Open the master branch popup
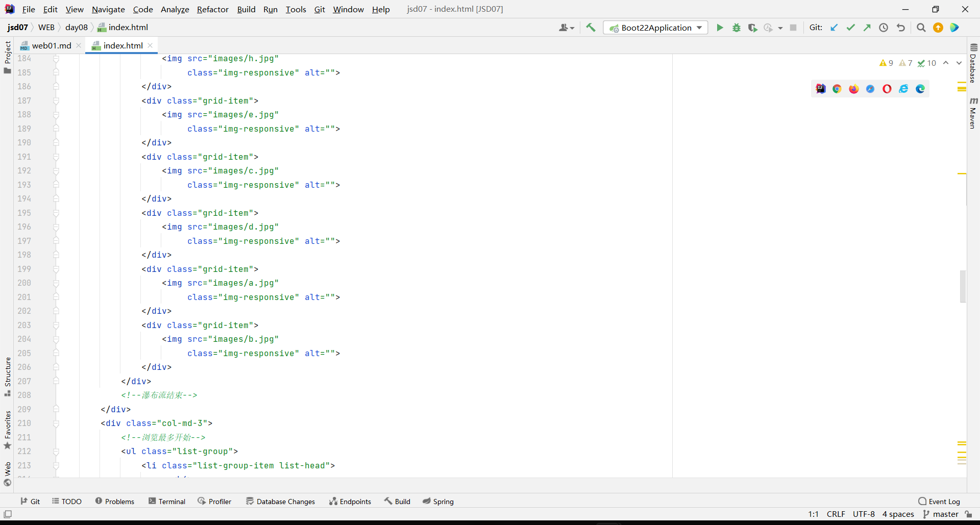The width and height of the screenshot is (980, 525). pos(941,514)
